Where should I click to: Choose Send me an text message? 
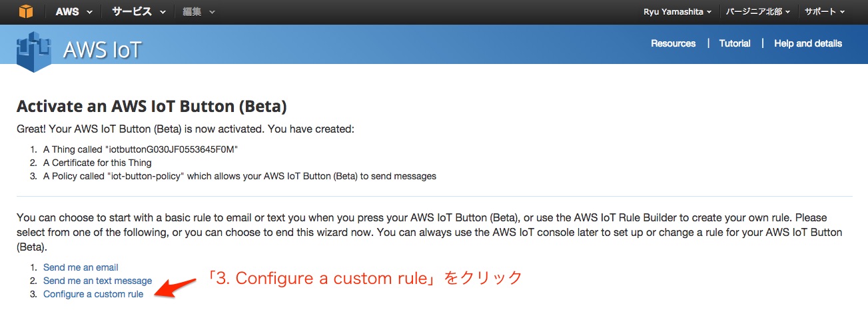click(x=97, y=281)
